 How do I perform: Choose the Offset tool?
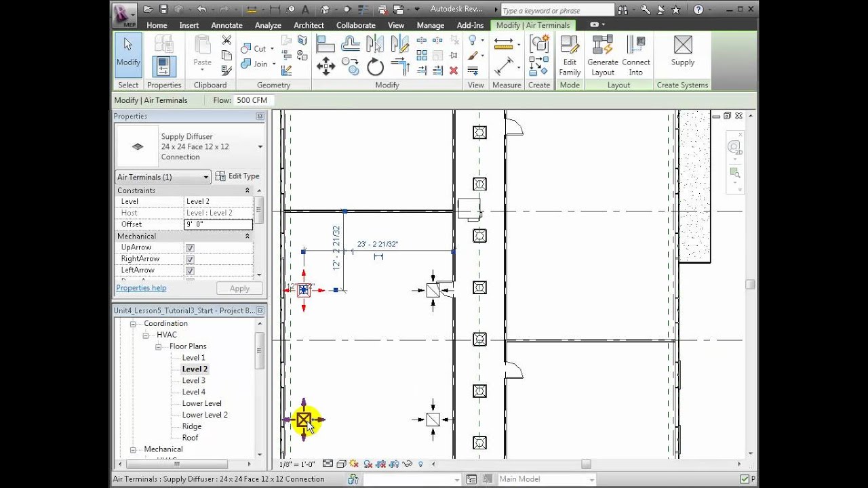click(x=351, y=44)
